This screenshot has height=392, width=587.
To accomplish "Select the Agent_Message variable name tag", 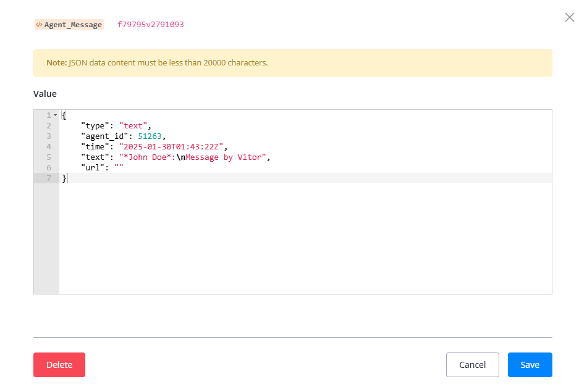I will pyautogui.click(x=73, y=25).
